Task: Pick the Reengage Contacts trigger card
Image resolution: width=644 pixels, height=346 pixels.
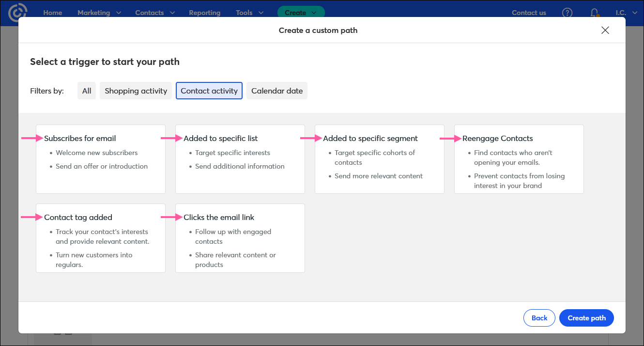Action: [519, 159]
